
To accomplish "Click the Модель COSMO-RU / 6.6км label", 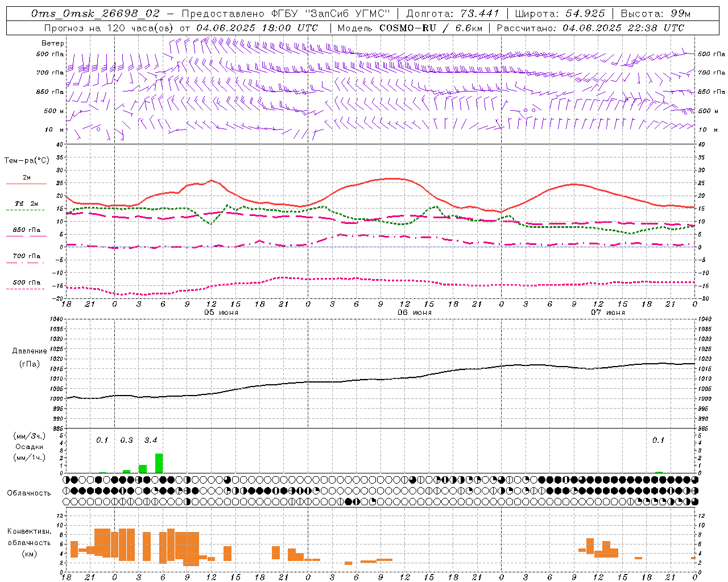I will [x=409, y=28].
